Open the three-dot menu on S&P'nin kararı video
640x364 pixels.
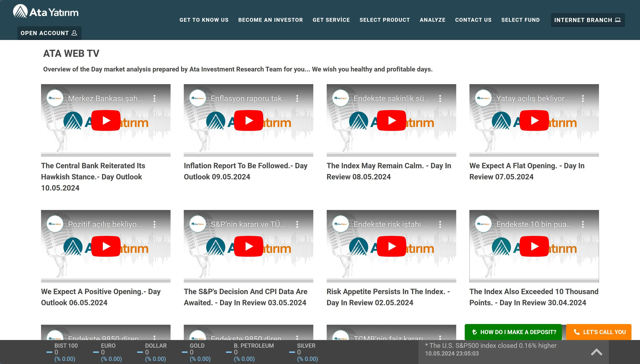click(297, 224)
